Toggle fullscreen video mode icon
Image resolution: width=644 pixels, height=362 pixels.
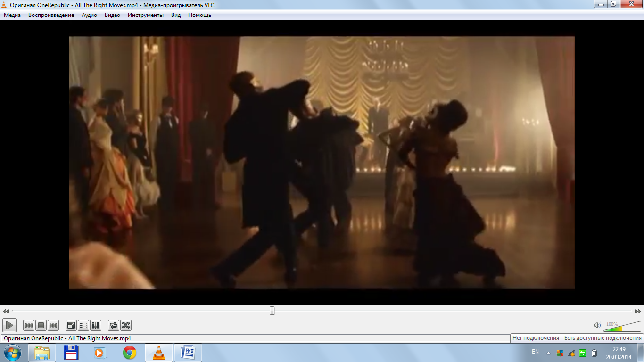(71, 325)
